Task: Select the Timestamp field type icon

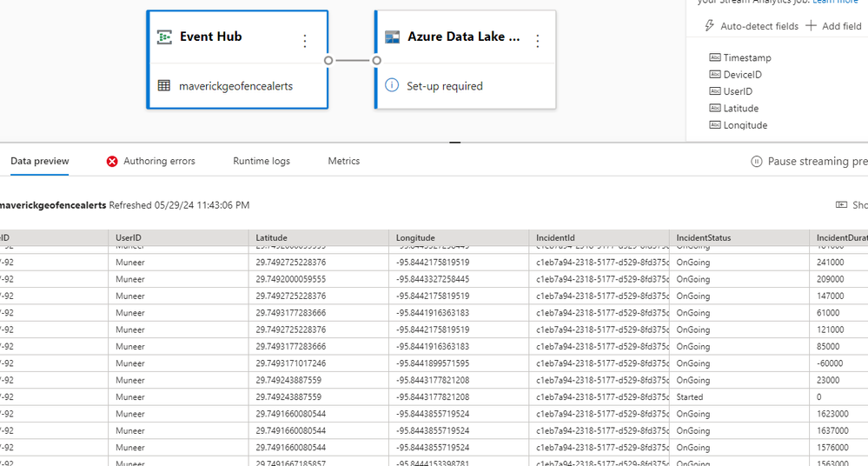Action: pyautogui.click(x=715, y=57)
